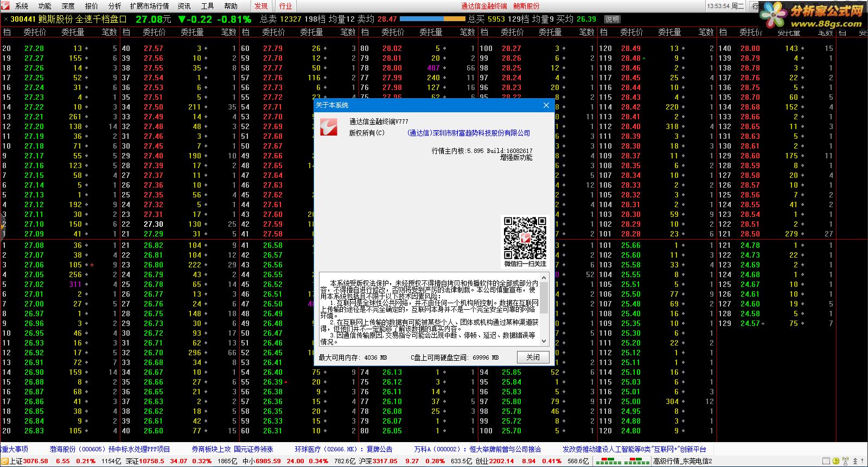The image size is (868, 467).
Task: Switch to the 发现 tab
Action: coord(261,6)
